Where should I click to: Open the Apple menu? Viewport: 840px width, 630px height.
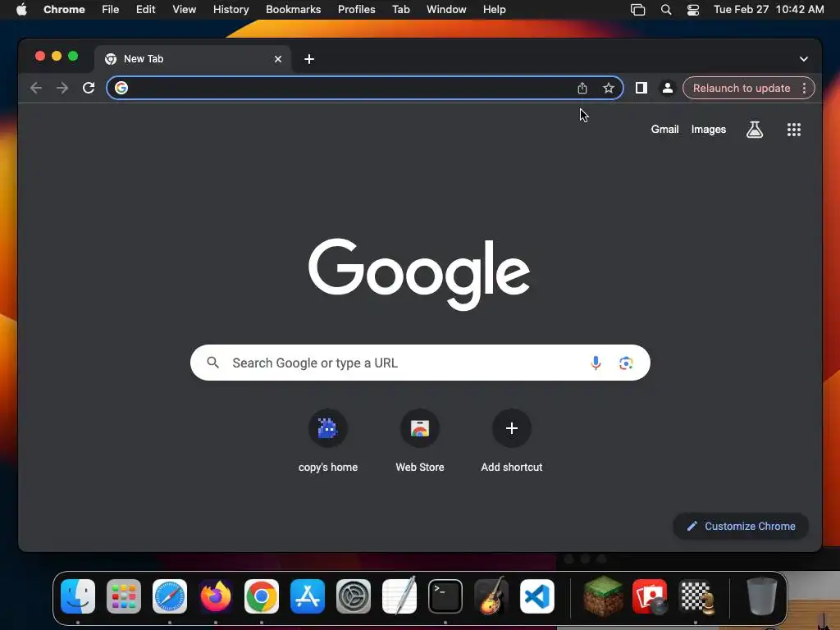[21, 9]
